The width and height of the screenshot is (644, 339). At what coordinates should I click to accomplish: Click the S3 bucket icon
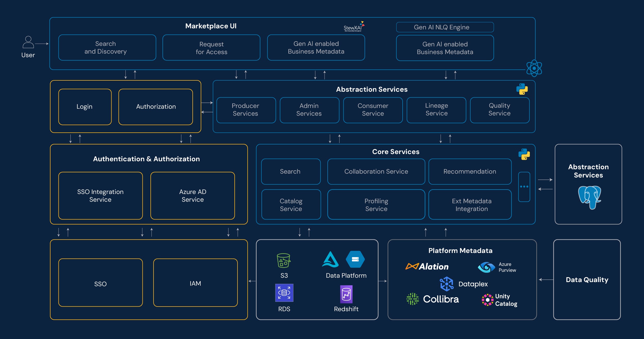[x=284, y=260]
